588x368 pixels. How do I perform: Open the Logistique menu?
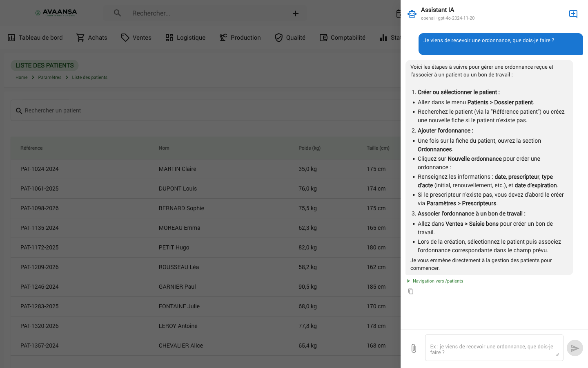(x=185, y=38)
